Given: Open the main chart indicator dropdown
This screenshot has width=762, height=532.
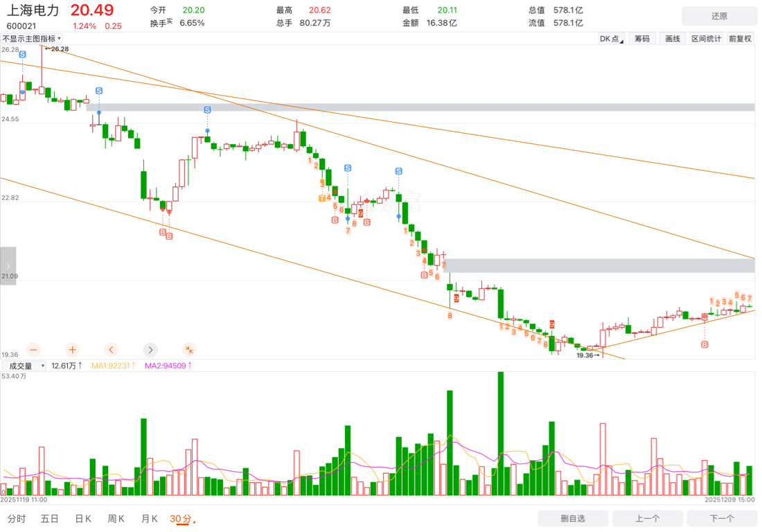Looking at the screenshot, I should (x=32, y=38).
